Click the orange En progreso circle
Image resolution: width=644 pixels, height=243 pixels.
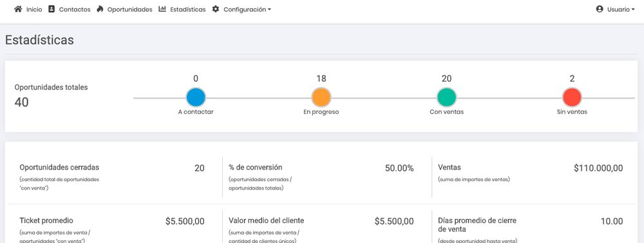(x=321, y=97)
